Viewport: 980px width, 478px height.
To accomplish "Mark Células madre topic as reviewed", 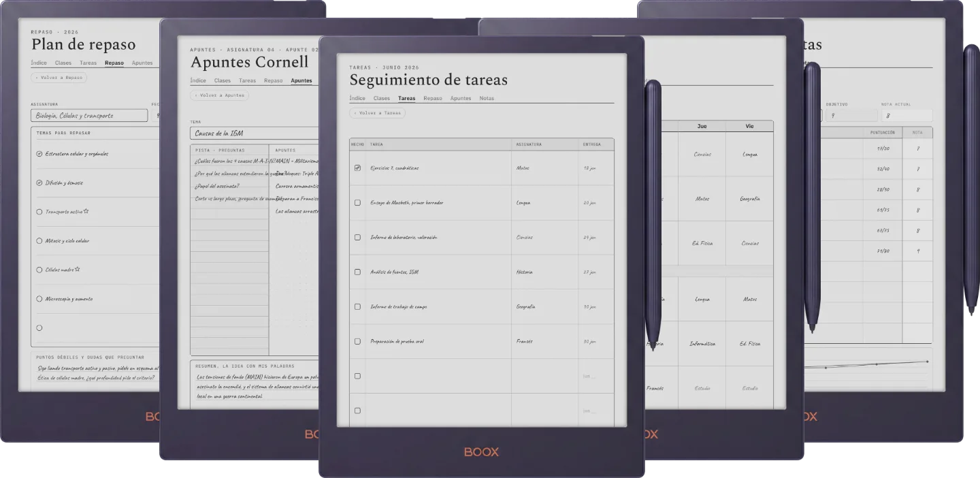I will tap(39, 270).
